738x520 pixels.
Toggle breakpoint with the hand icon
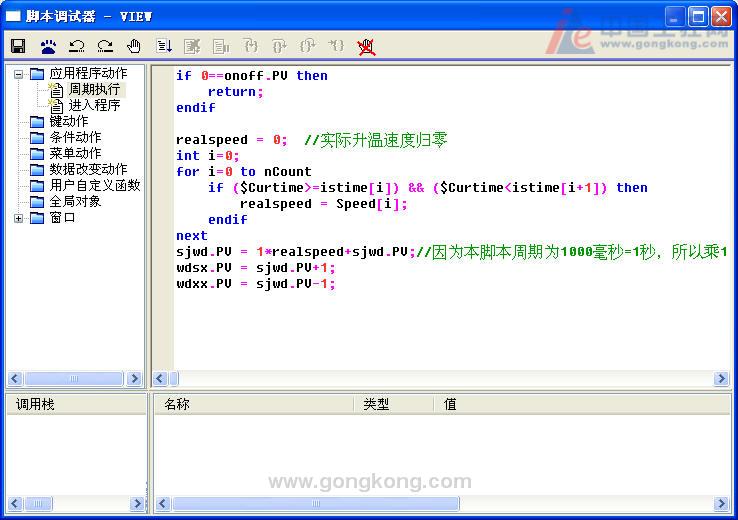(134, 46)
